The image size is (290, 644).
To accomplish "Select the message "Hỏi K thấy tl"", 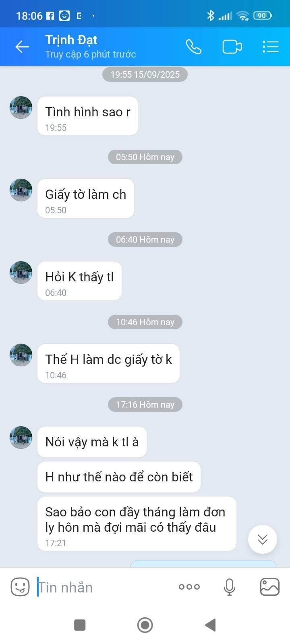I will click(x=79, y=281).
